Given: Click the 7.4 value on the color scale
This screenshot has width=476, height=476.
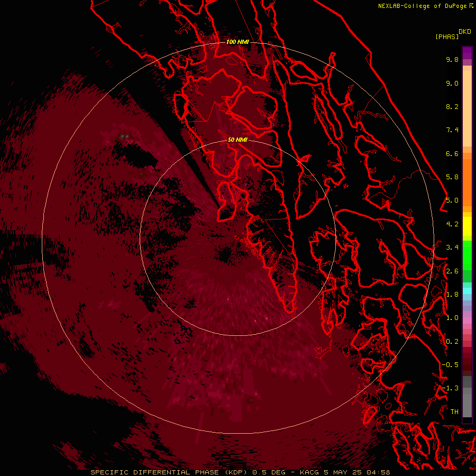Looking at the screenshot, I should pyautogui.click(x=452, y=130).
